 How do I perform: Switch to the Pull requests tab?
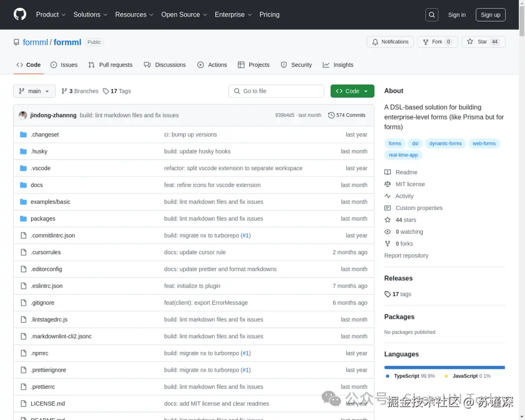[x=110, y=65]
